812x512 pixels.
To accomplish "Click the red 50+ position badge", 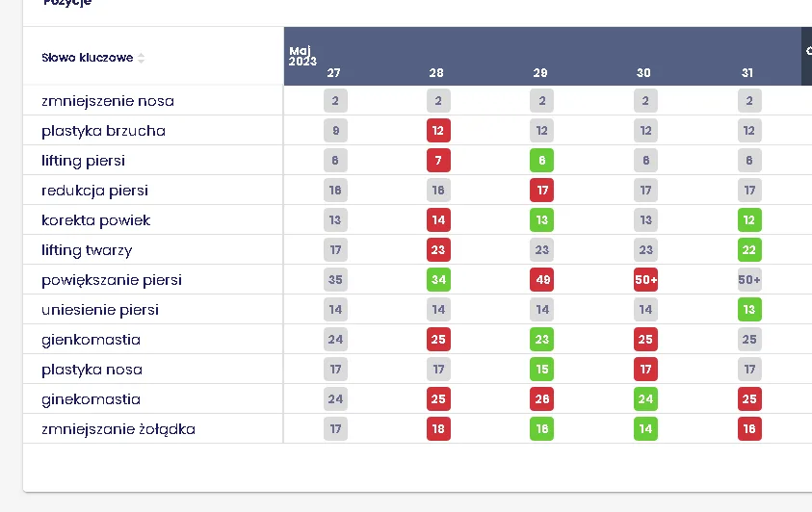I will point(645,280).
